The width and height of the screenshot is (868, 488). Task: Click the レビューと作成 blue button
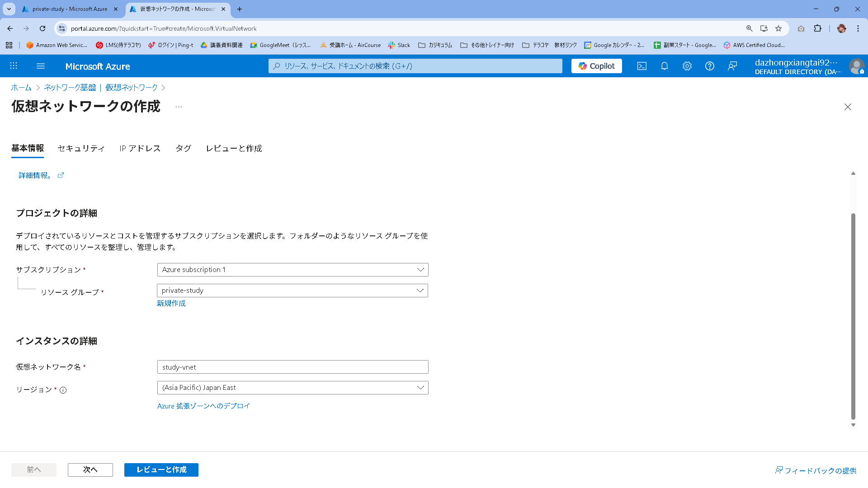pos(161,470)
